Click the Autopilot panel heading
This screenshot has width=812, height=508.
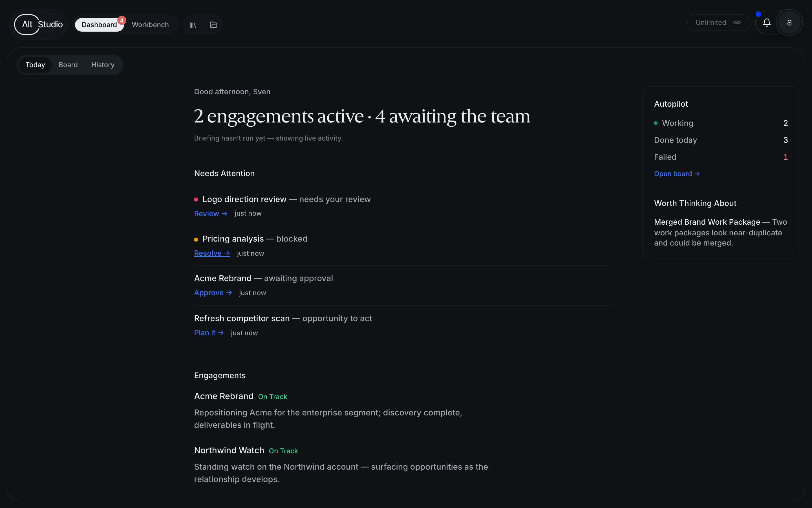671,104
